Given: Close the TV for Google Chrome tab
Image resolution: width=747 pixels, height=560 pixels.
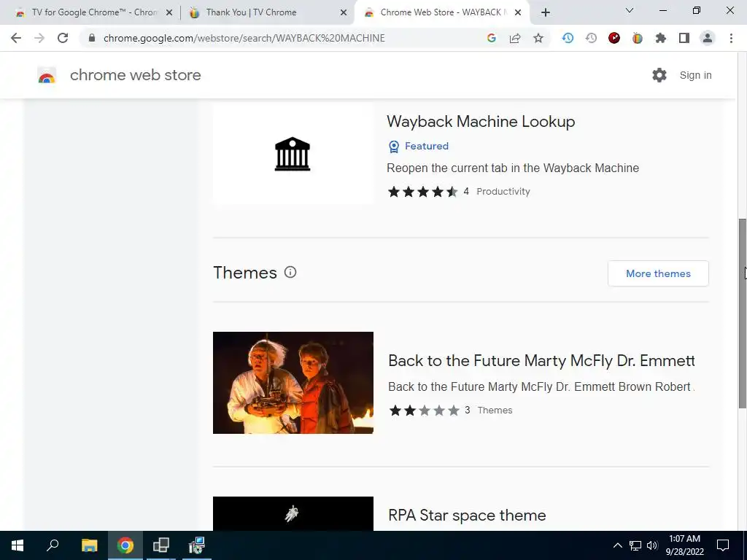Looking at the screenshot, I should [x=169, y=13].
